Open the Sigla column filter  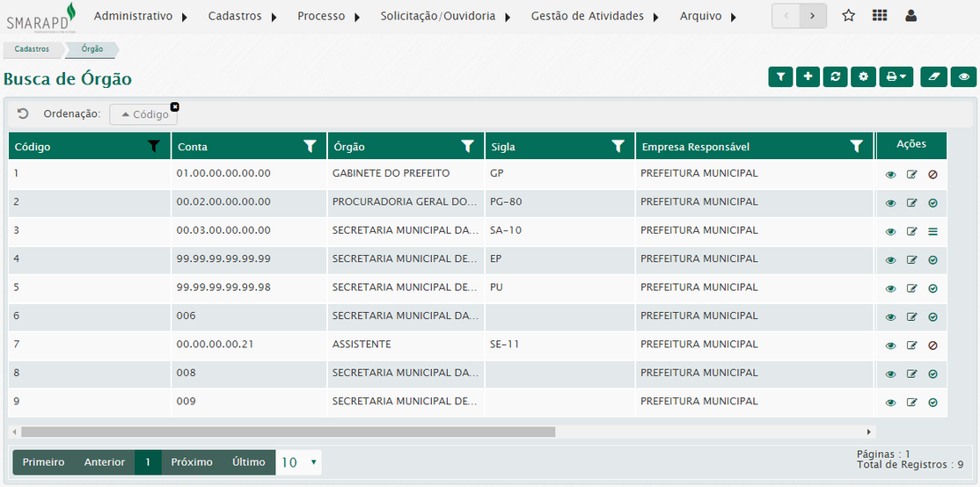pos(618,147)
